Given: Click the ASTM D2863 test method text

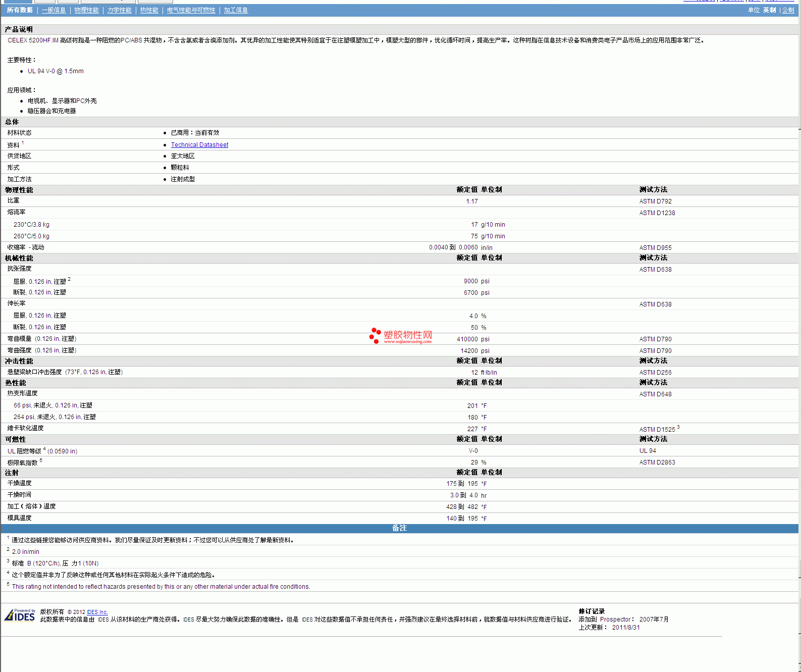Looking at the screenshot, I should [657, 462].
